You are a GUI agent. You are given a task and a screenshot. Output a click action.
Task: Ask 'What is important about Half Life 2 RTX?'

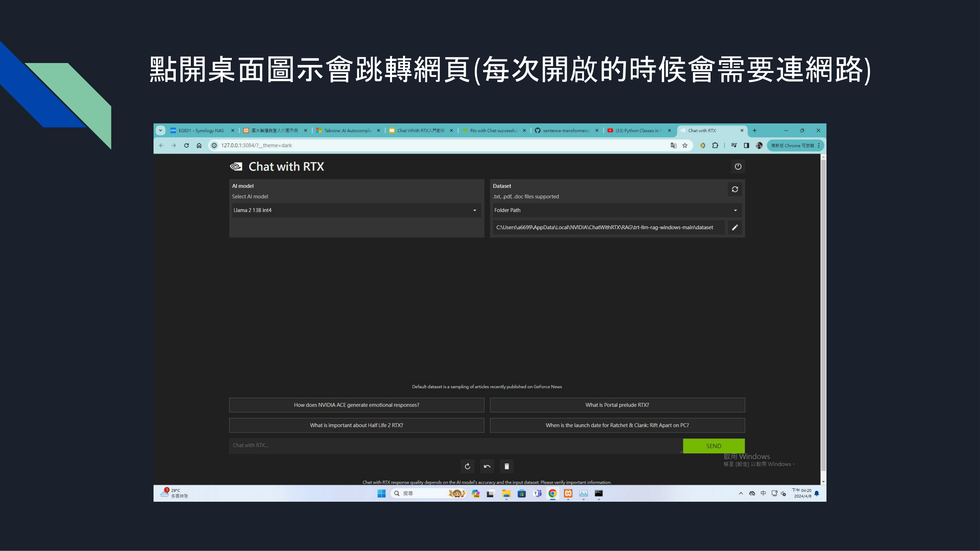356,425
